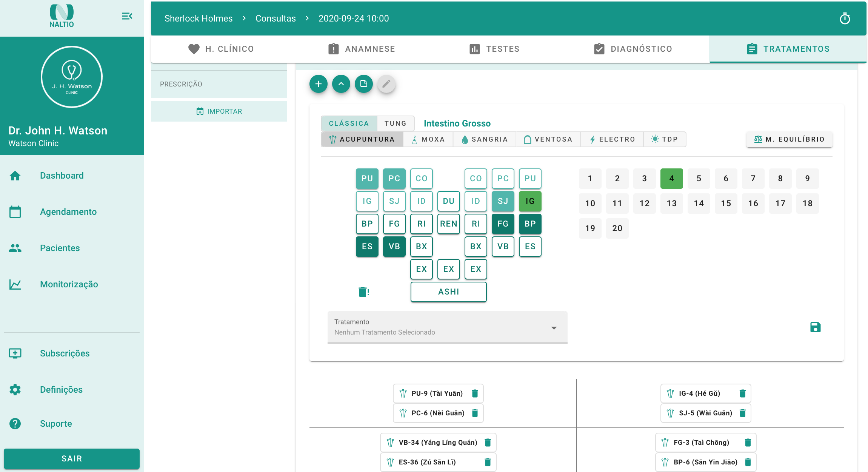Click the IMPORTAR button
868x472 pixels.
219,111
